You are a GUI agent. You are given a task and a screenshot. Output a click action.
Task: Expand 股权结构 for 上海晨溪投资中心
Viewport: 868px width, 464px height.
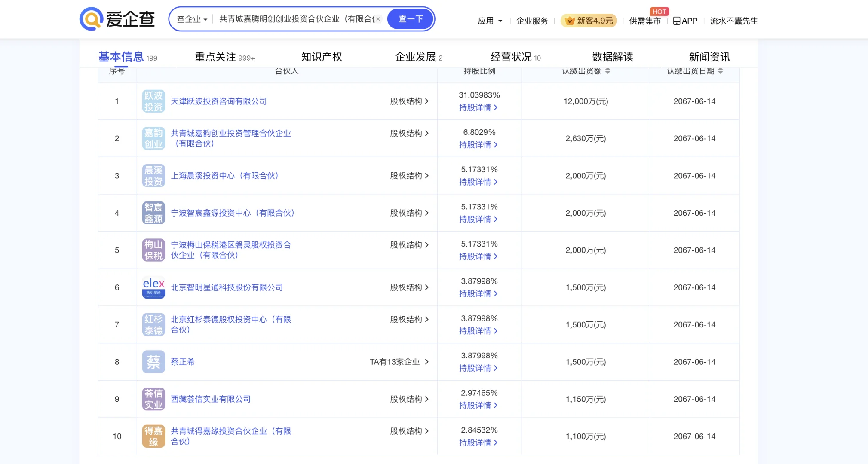pos(409,176)
